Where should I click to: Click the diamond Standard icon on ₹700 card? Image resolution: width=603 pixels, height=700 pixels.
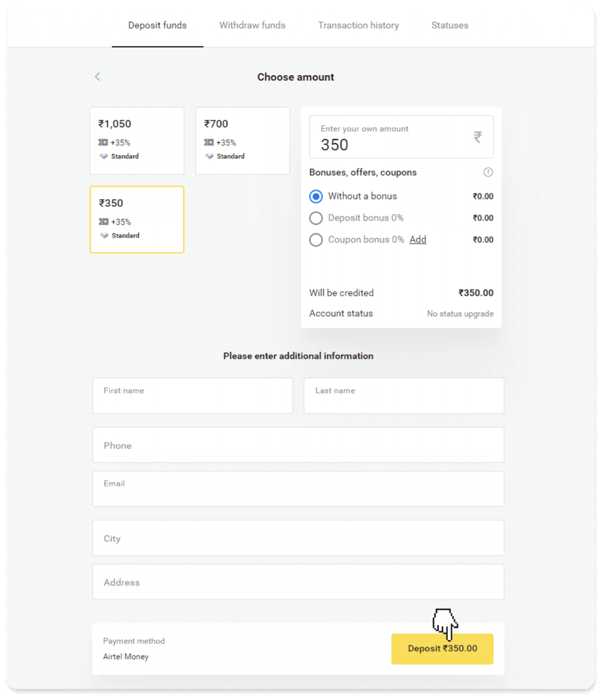210,156
